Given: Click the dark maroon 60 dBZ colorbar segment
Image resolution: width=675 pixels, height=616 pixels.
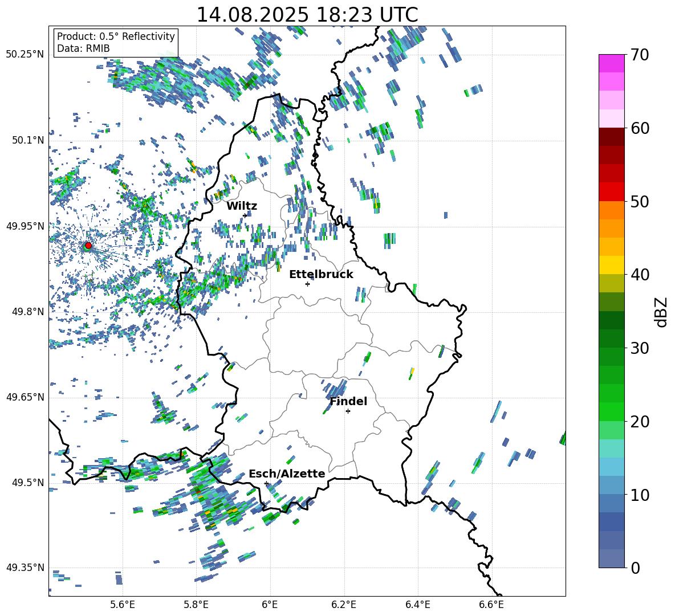Looking at the screenshot, I should [x=611, y=137].
